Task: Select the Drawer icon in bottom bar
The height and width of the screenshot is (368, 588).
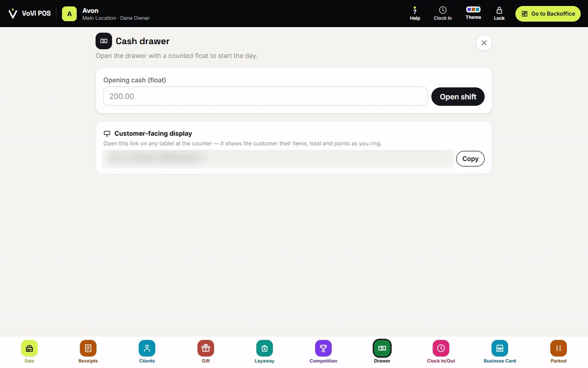Action: (382, 348)
